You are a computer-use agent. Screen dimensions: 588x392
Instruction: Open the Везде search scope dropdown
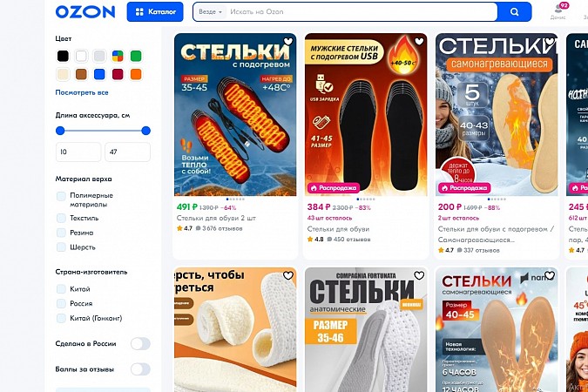coord(210,12)
